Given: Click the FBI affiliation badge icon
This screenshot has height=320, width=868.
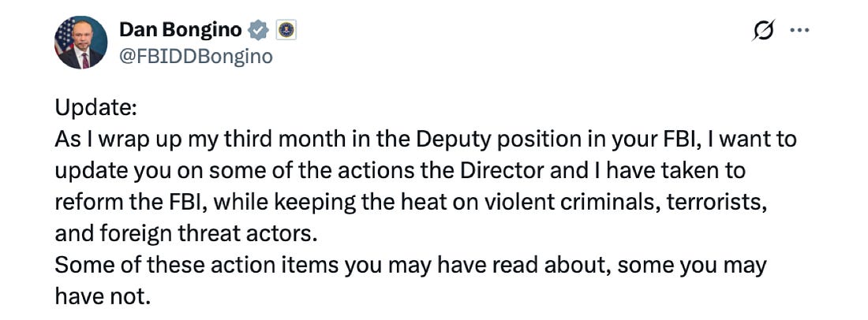Looking at the screenshot, I should [x=286, y=31].
